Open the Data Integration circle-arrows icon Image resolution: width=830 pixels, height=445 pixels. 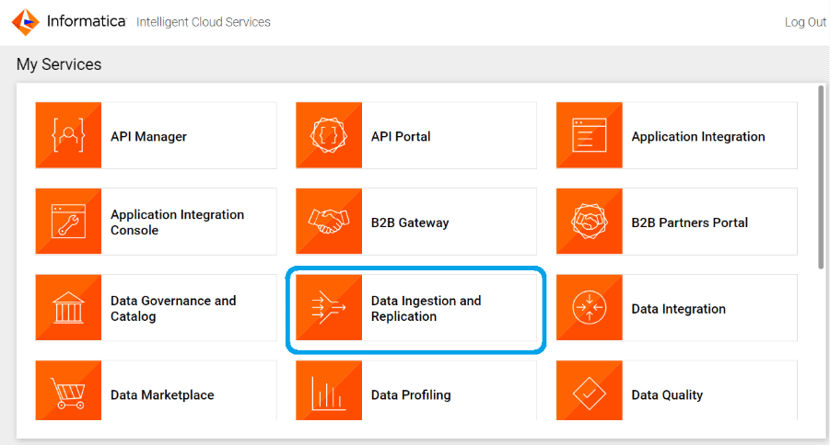tap(589, 307)
